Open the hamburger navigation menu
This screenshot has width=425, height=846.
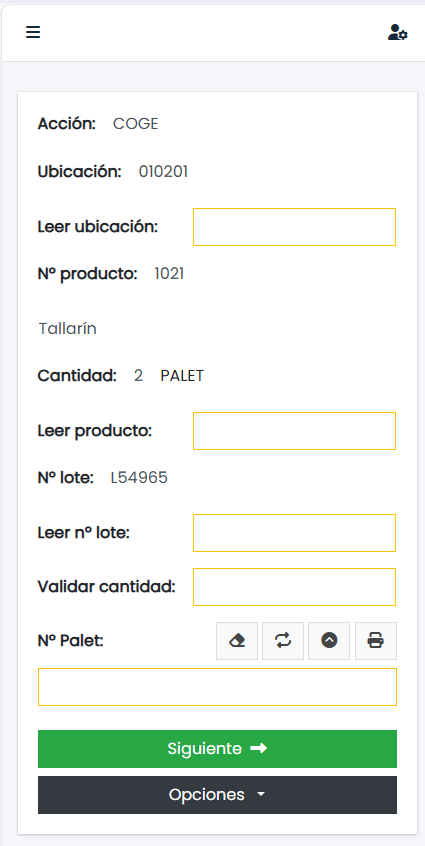pyautogui.click(x=33, y=32)
